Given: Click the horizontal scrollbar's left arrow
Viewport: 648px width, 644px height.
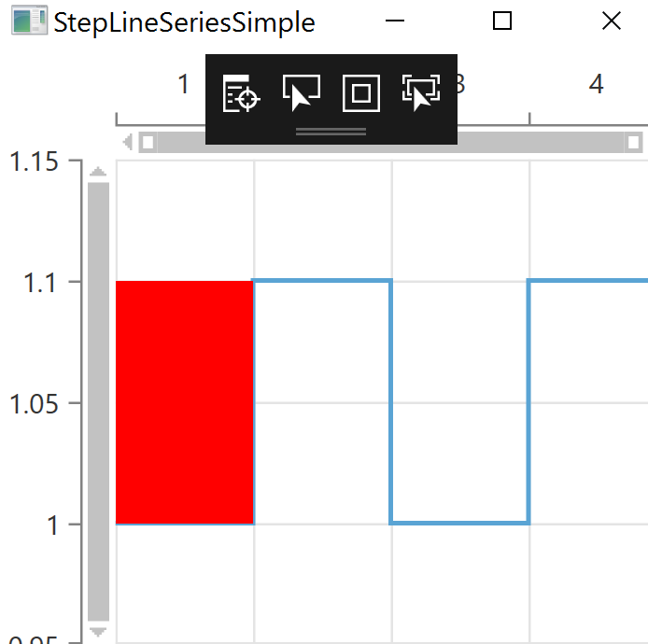Looking at the screenshot, I should coord(128,142).
